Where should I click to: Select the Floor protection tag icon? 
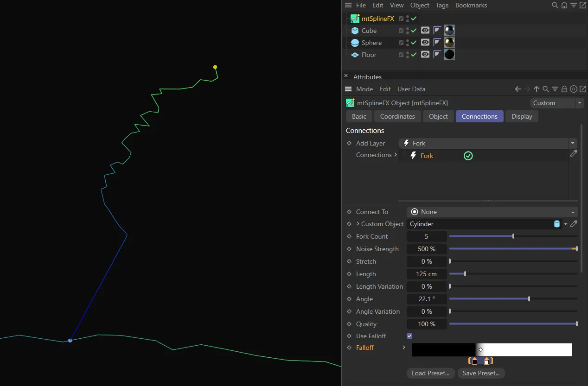point(437,55)
